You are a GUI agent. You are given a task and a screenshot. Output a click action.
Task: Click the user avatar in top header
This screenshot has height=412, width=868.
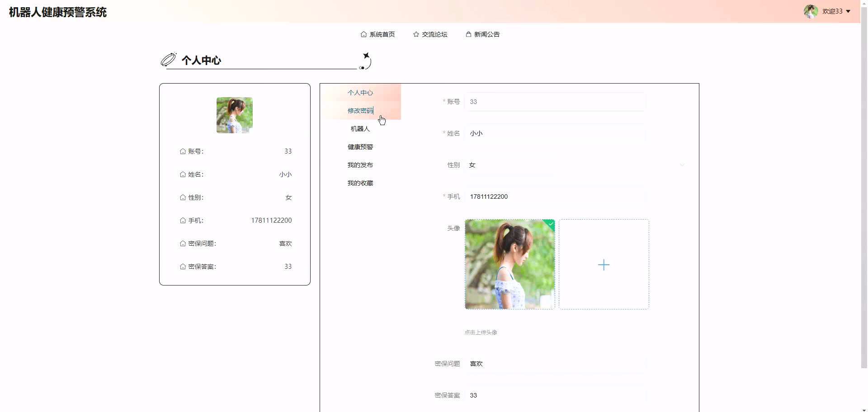tap(811, 11)
